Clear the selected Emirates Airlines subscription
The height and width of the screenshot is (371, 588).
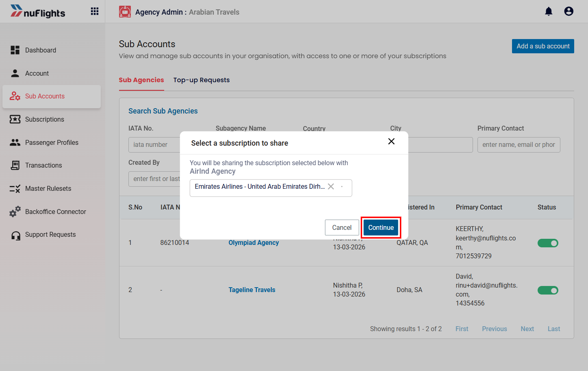pos(331,186)
